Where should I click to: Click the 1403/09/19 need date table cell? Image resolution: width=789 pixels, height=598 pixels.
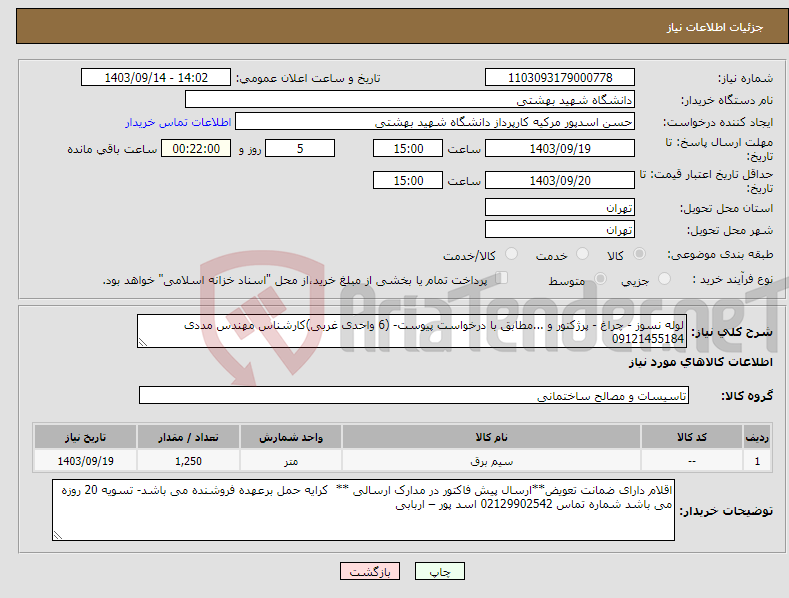point(86,461)
